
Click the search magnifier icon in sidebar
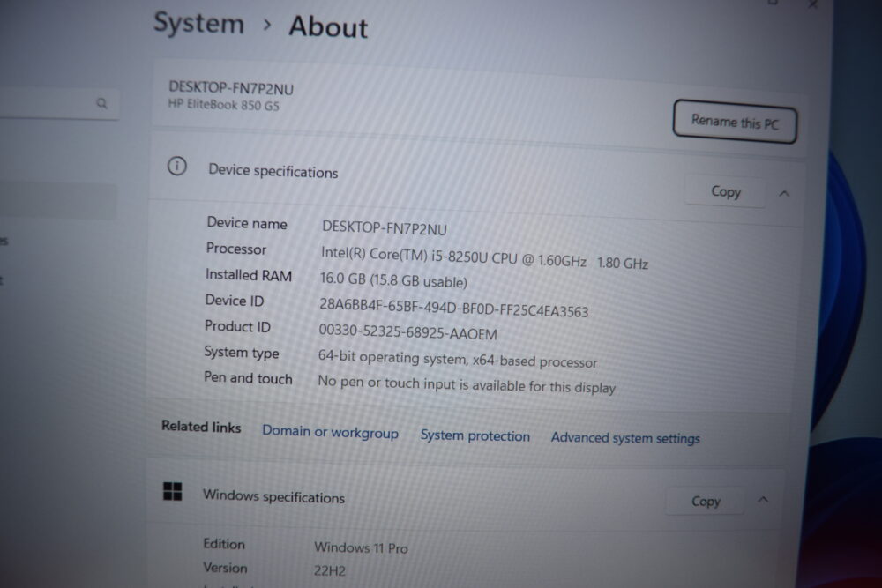coord(101,103)
